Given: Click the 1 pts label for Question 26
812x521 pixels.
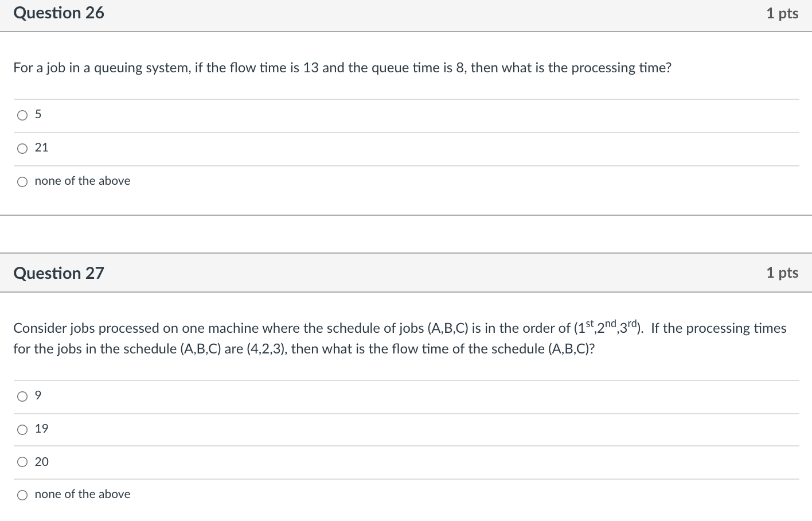Looking at the screenshot, I should point(782,13).
